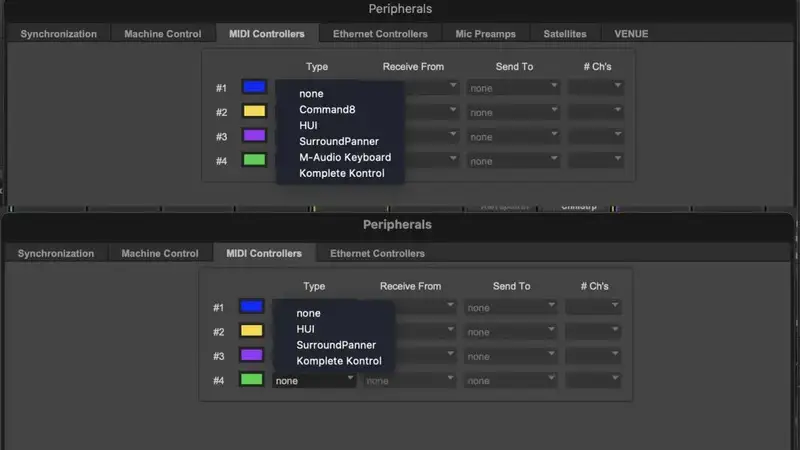This screenshot has height=450, width=800.
Task: Open #1 Receive From dropdown in upper window
Action: pos(433,88)
